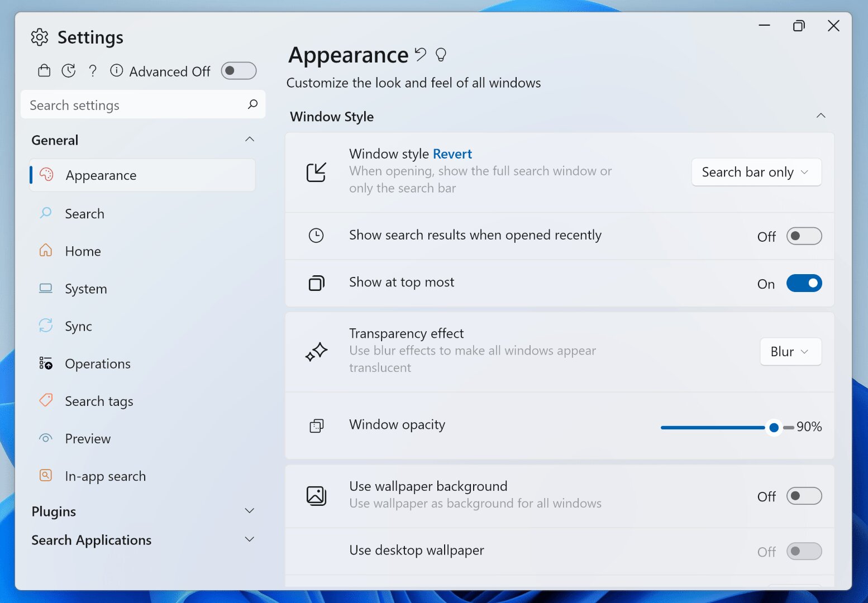Click the clock icon for recent results
The height and width of the screenshot is (603, 868).
(x=316, y=236)
